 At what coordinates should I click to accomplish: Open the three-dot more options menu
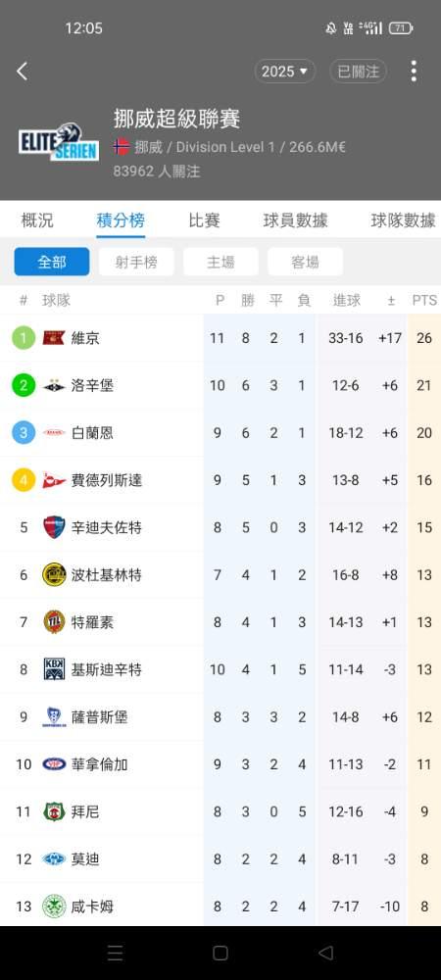[x=414, y=72]
